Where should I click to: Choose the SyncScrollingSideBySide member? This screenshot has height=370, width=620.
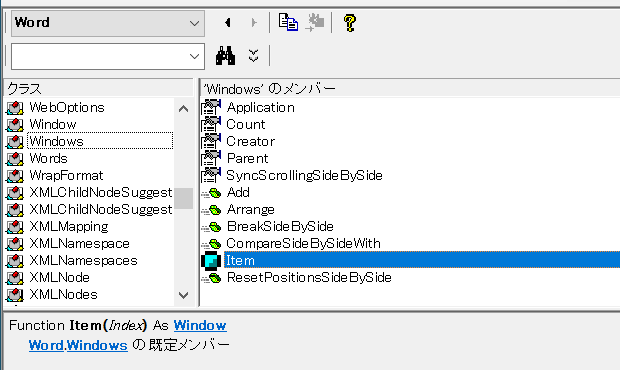[304, 175]
